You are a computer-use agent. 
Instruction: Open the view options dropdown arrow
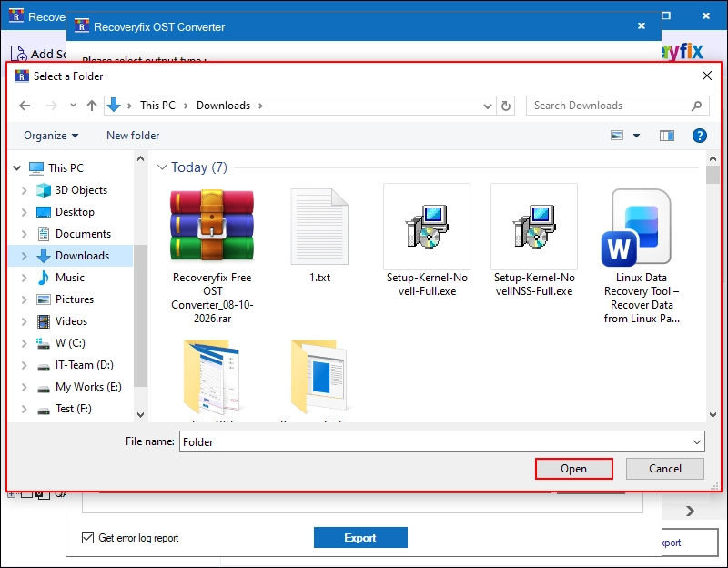point(636,136)
